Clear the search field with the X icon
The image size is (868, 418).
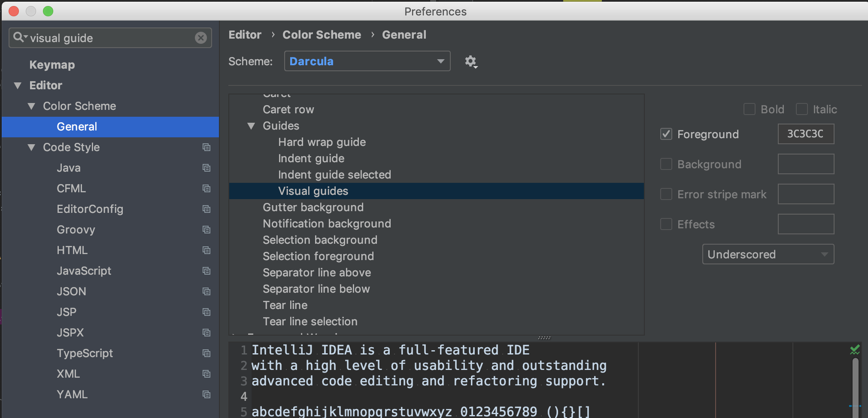tap(201, 38)
